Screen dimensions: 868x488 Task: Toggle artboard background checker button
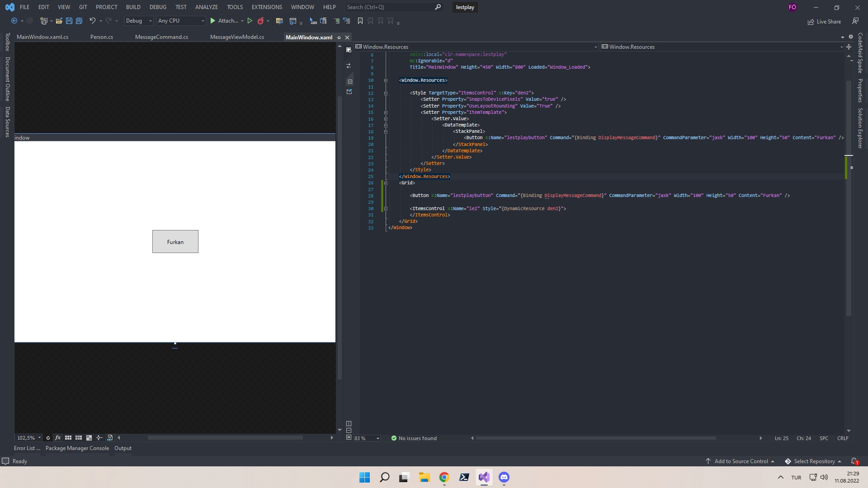(89, 438)
